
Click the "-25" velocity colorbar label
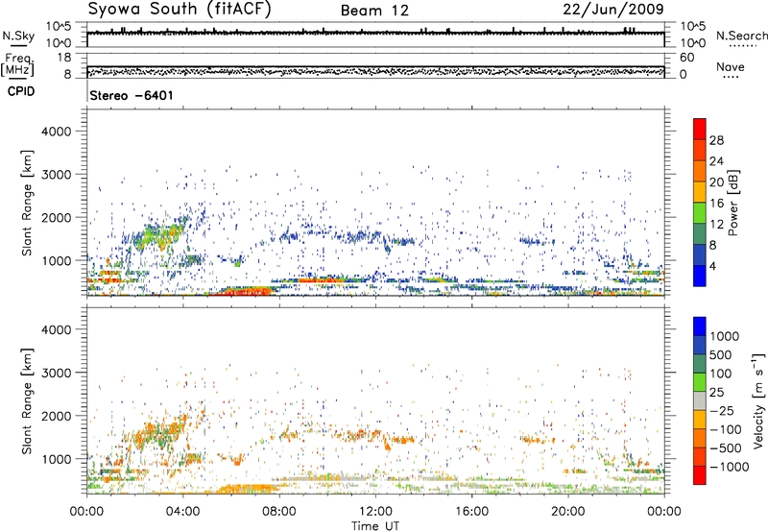(x=722, y=410)
